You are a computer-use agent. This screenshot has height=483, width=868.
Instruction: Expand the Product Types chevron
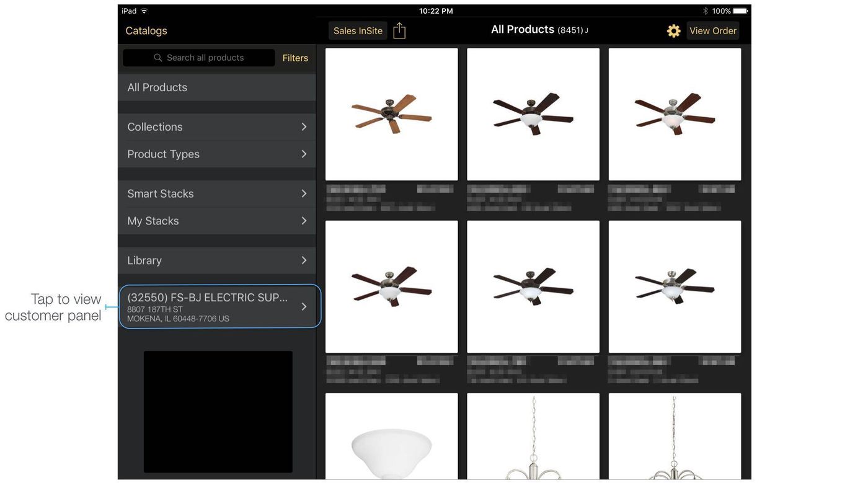click(304, 154)
